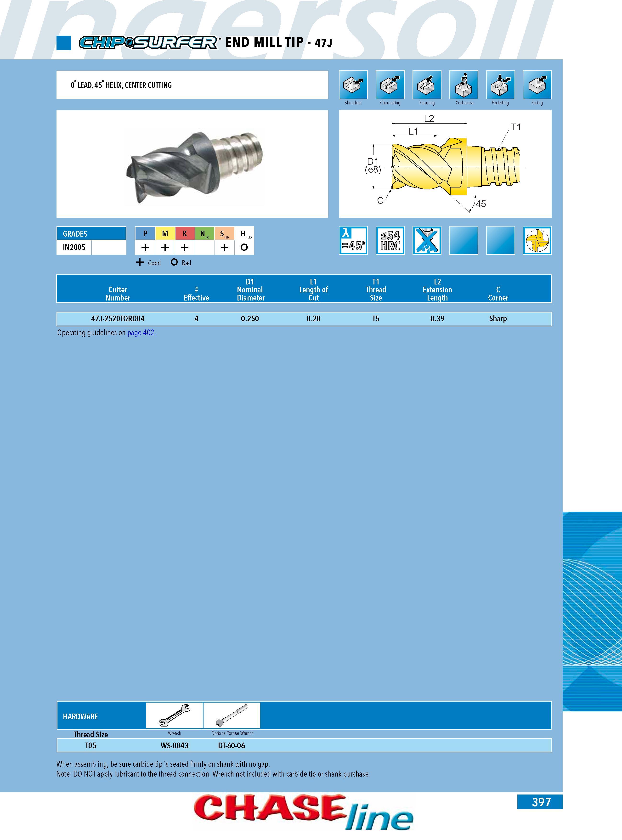
Task: Click the 0.39 extension length value
Action: tap(437, 318)
